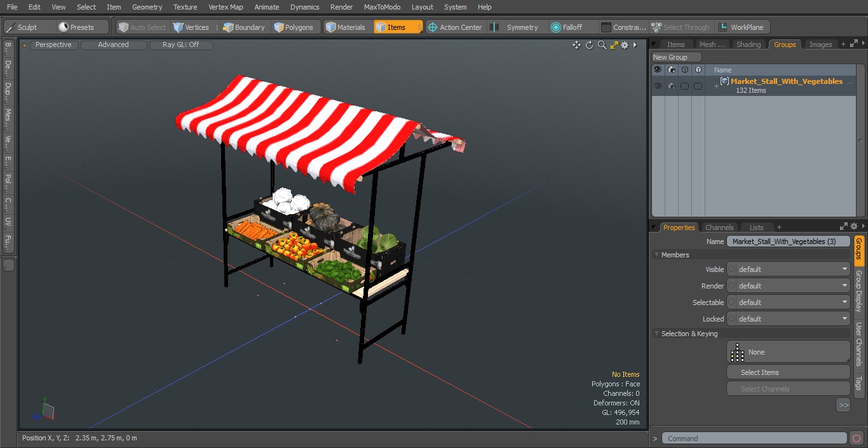Click the Command input field

754,438
